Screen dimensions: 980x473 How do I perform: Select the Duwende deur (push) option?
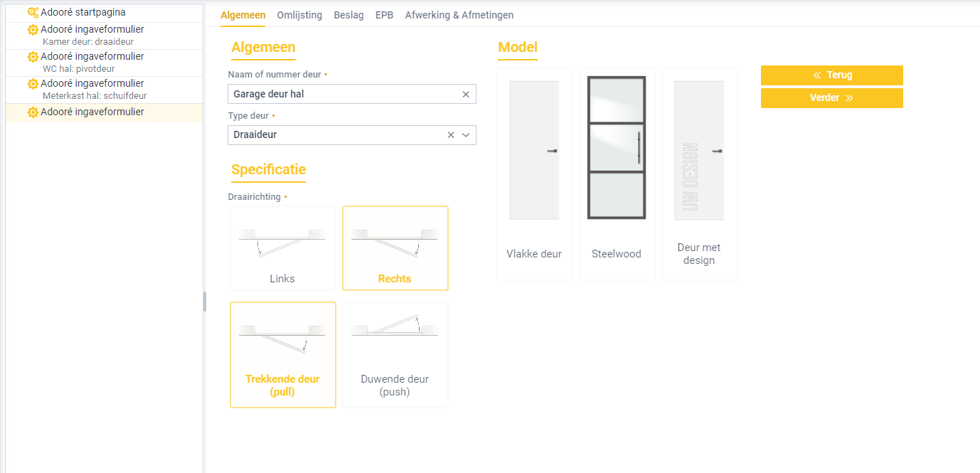click(x=395, y=354)
